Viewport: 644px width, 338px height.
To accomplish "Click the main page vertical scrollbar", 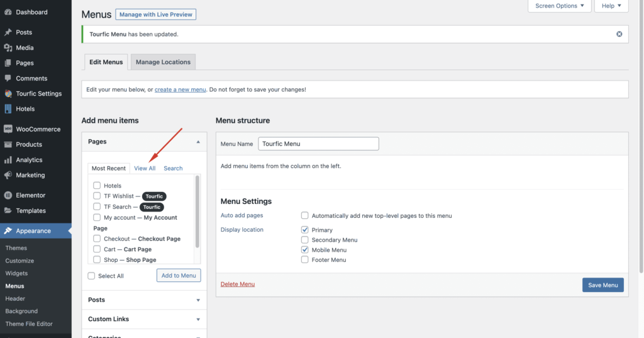I will [x=641, y=136].
